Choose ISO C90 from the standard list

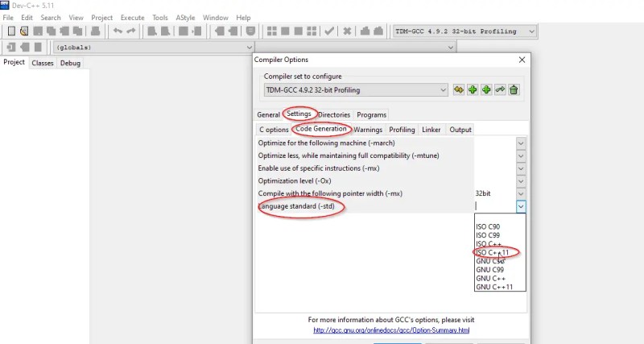point(500,226)
